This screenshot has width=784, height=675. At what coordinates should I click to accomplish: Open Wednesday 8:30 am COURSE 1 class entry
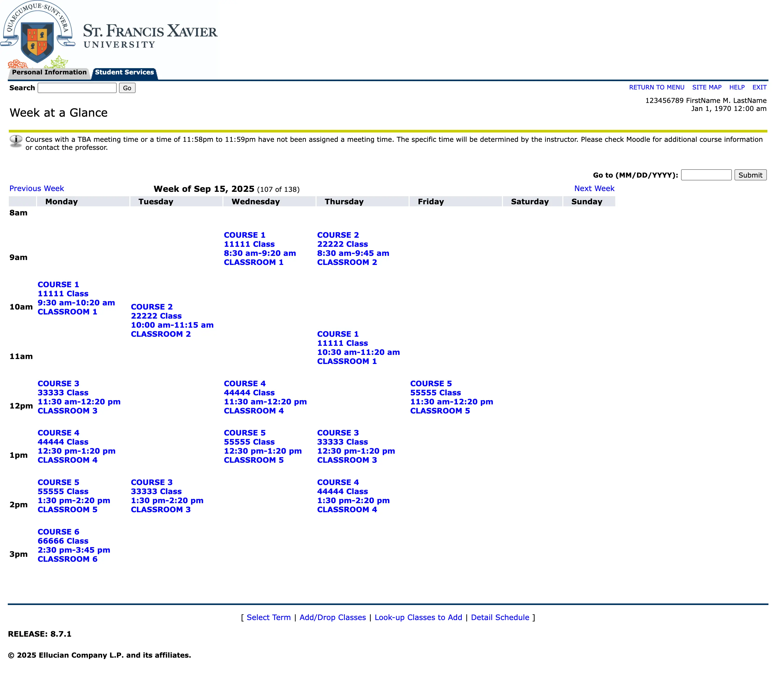(x=260, y=249)
